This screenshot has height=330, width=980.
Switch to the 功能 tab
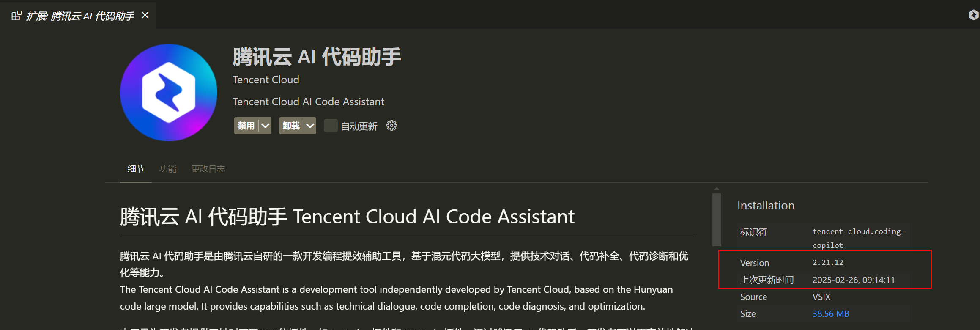[168, 169]
